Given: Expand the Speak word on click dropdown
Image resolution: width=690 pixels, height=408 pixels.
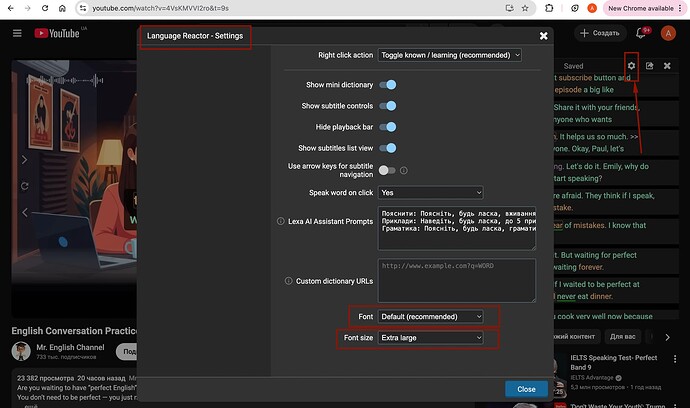Looking at the screenshot, I should click(430, 192).
